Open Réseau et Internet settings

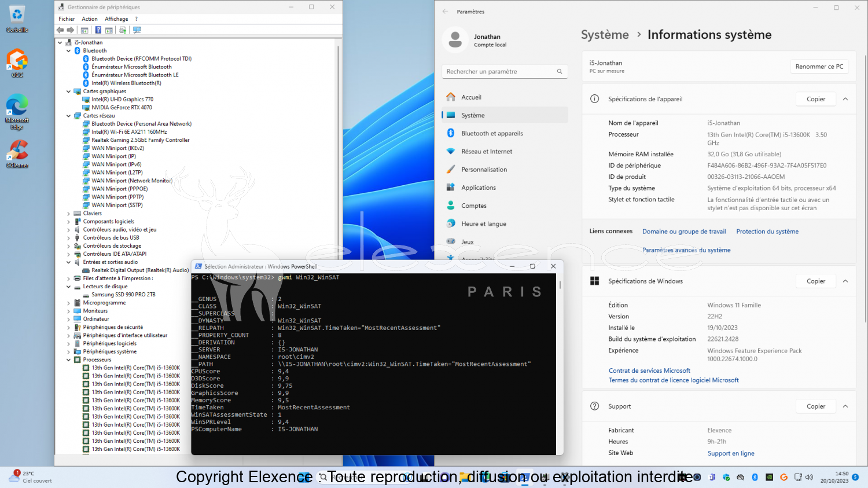(505, 152)
